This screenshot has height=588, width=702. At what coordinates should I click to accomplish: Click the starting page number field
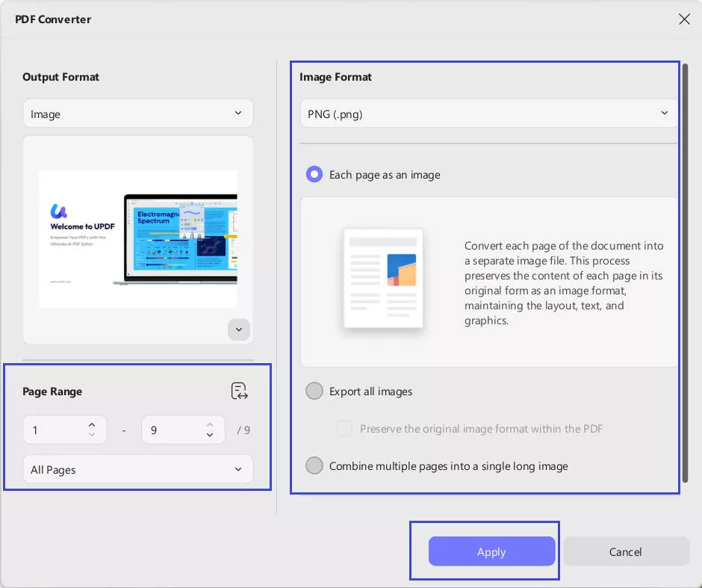[56, 430]
